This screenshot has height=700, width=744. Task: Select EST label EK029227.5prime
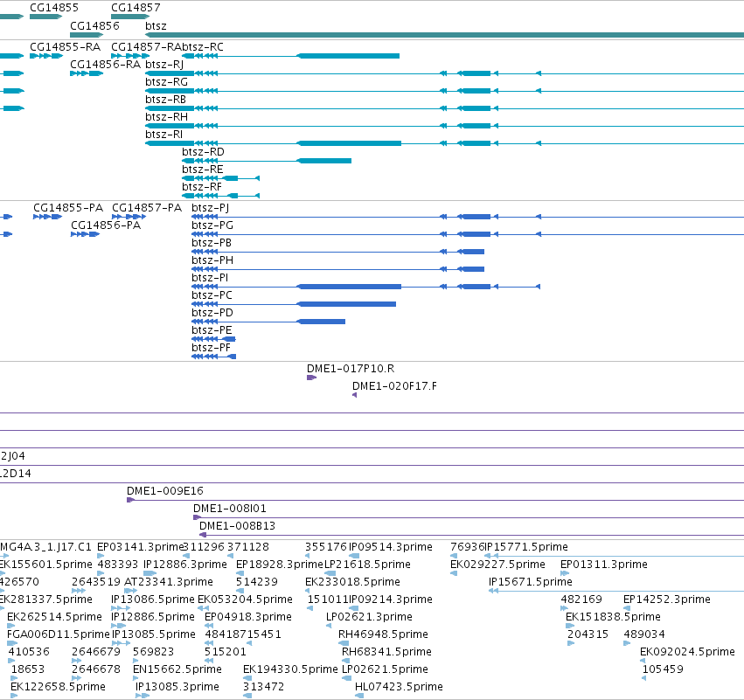[497, 565]
